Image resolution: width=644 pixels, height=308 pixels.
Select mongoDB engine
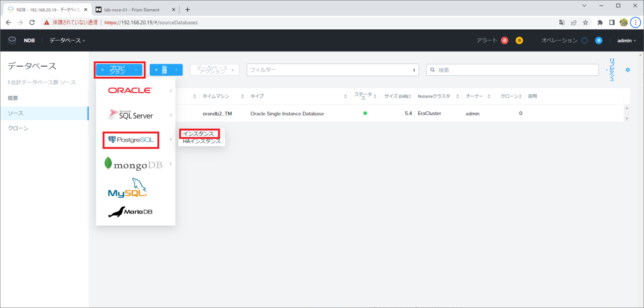coord(133,164)
